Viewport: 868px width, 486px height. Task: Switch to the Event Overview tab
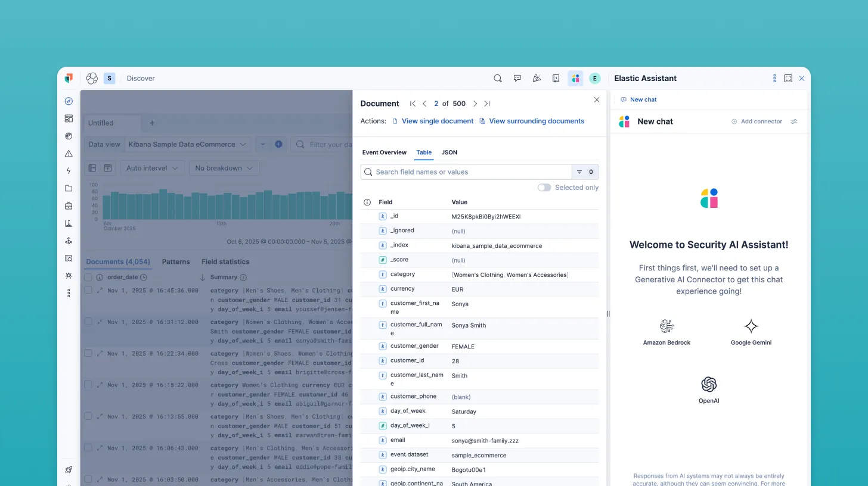(x=384, y=152)
